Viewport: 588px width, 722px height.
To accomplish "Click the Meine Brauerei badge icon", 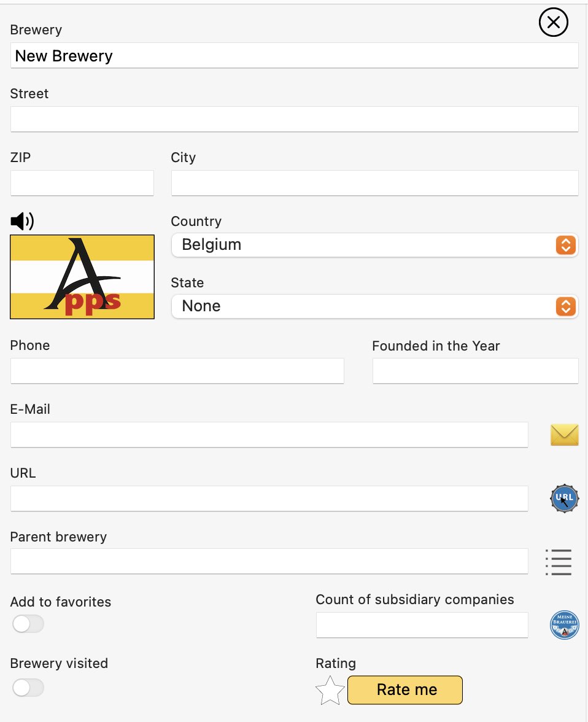I will [x=564, y=625].
